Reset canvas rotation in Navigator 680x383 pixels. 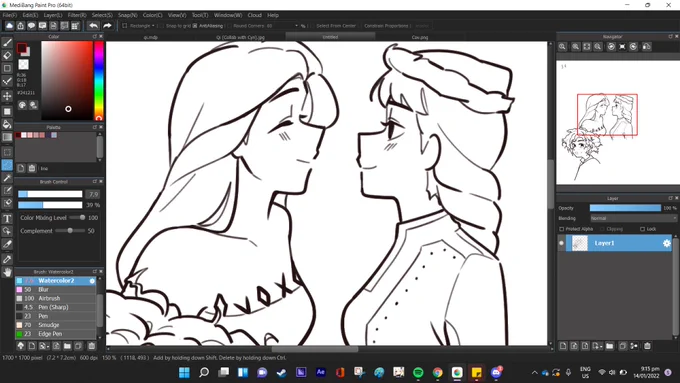point(622,46)
